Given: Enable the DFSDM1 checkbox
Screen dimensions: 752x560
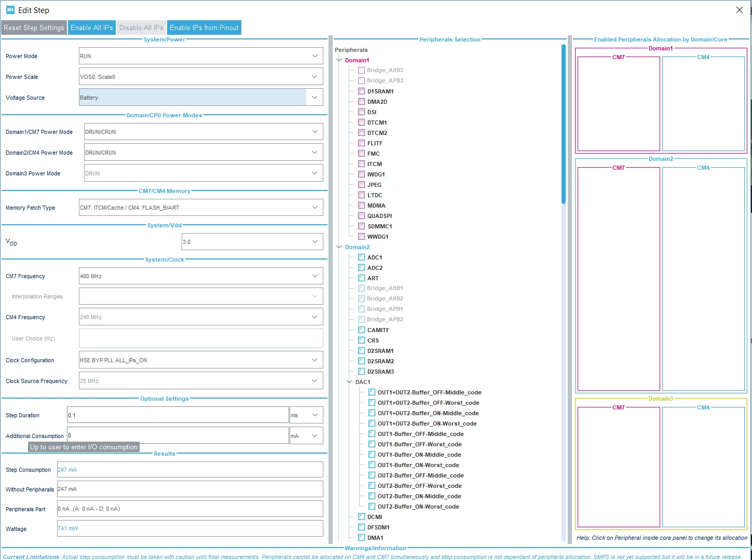Looking at the screenshot, I should (361, 527).
